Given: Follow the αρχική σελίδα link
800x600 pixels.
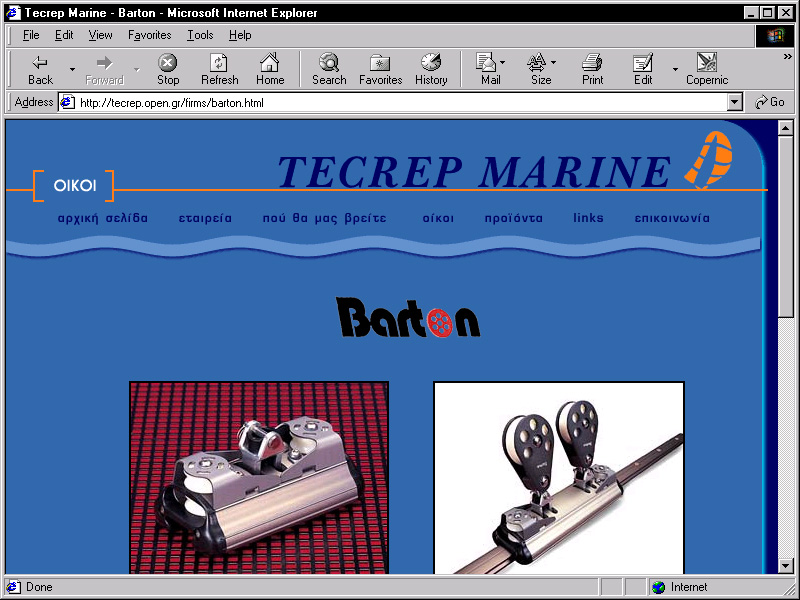Looking at the screenshot, I should [103, 218].
